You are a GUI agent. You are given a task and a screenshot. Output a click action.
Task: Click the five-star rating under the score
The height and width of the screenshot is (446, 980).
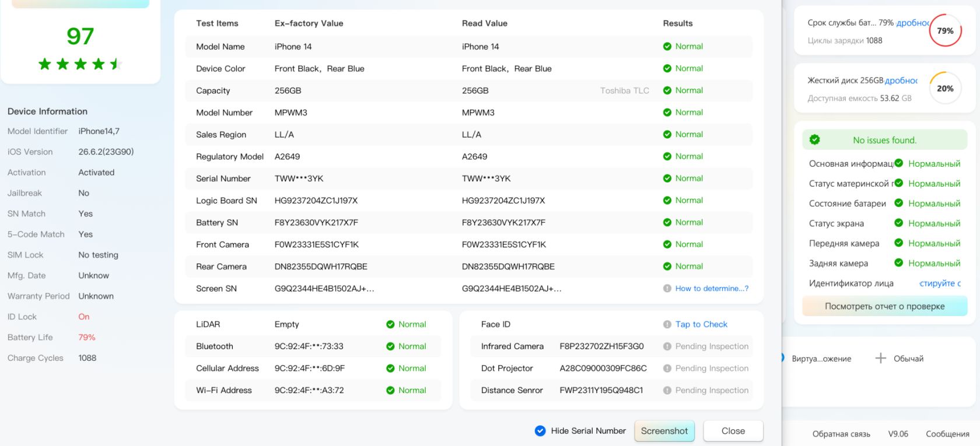point(80,64)
